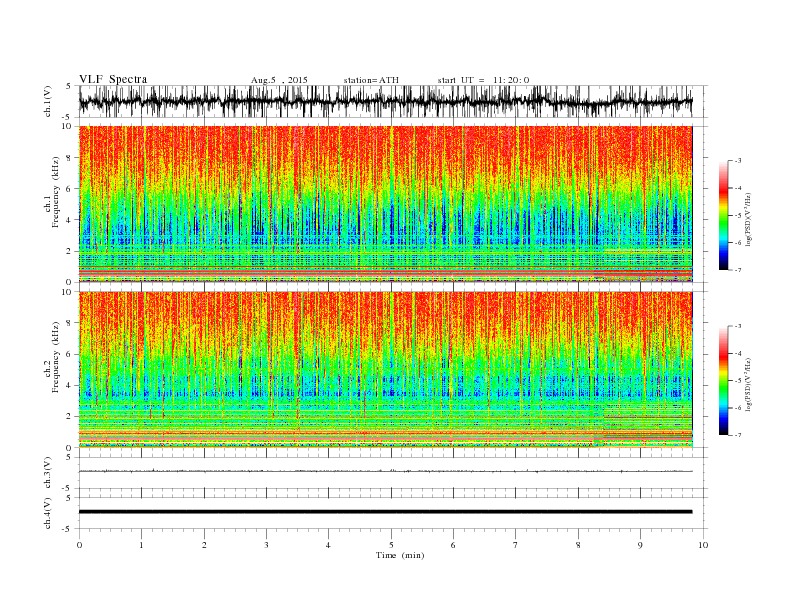Click the '-5' tick on the ch.4(V) axis
The height and width of the screenshot is (612, 792).
tap(67, 529)
